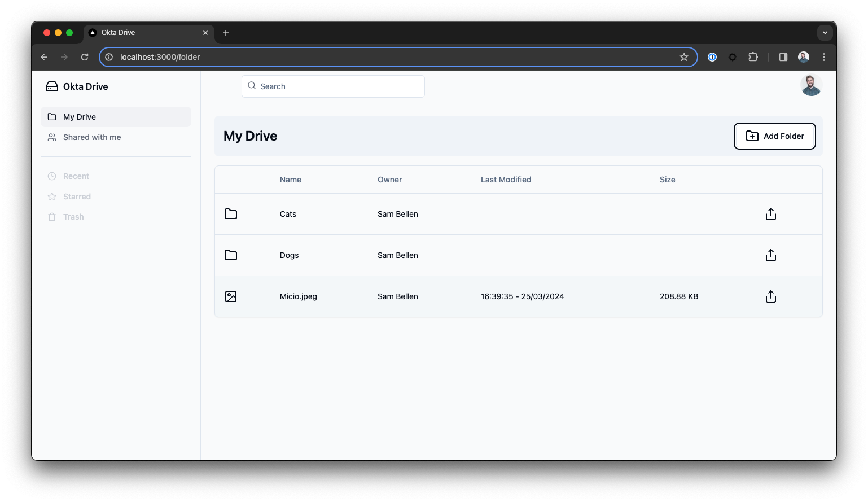This screenshot has width=868, height=502.
Task: Click the Add Folder plus icon
Action: tap(752, 136)
